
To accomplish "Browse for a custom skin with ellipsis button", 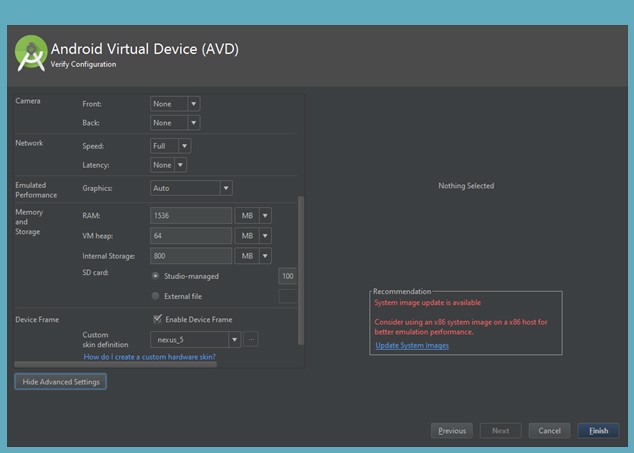I will pos(251,340).
